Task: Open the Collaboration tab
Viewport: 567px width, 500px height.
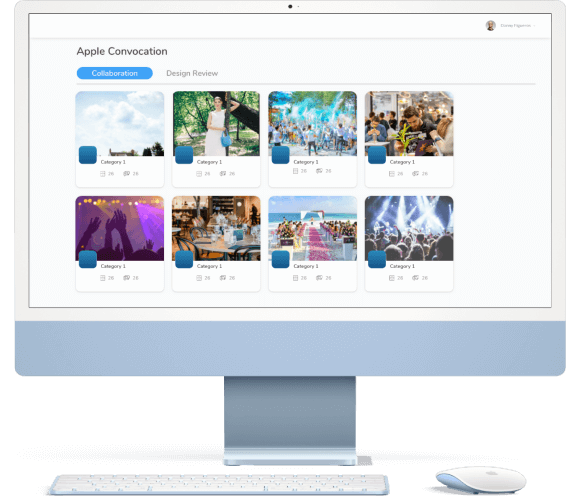Action: [115, 73]
